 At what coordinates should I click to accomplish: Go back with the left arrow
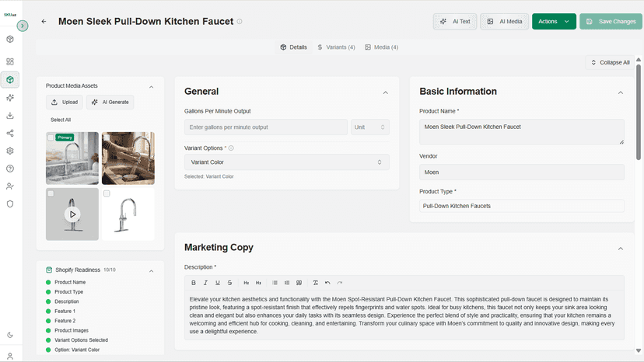click(44, 21)
